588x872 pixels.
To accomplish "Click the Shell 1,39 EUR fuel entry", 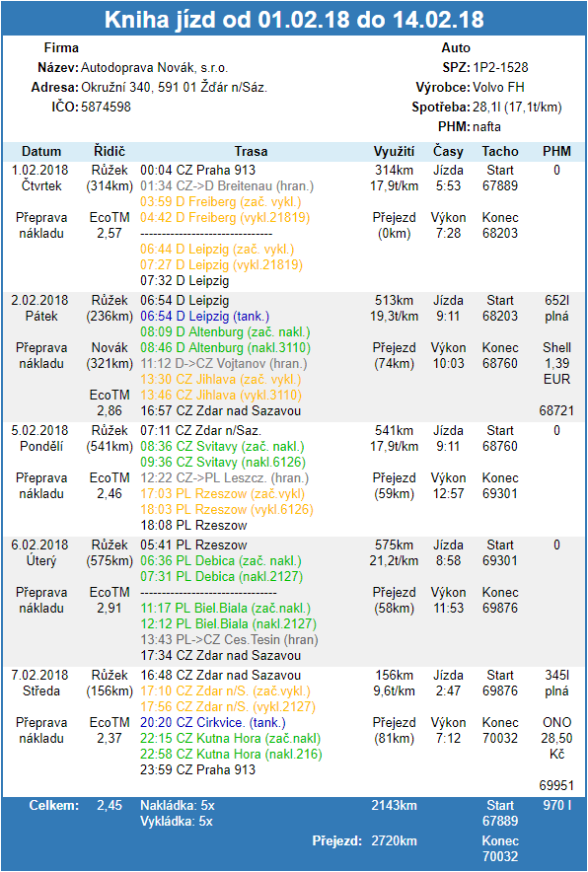I will point(556,363).
